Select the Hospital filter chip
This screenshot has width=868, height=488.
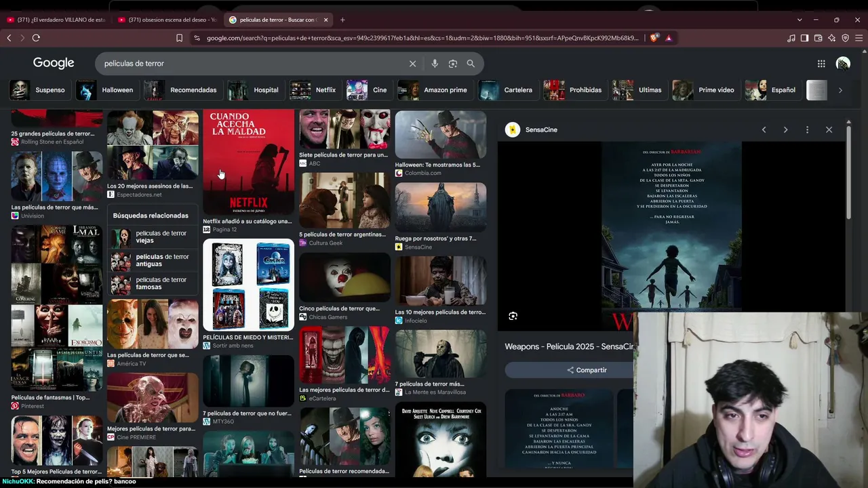coord(255,90)
